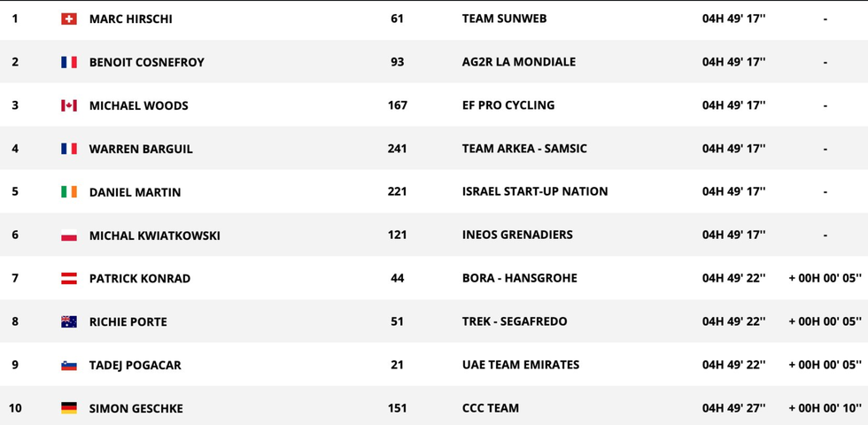The image size is (868, 425).
Task: Click the French flag beside Warren Barguil
Action: 69,149
